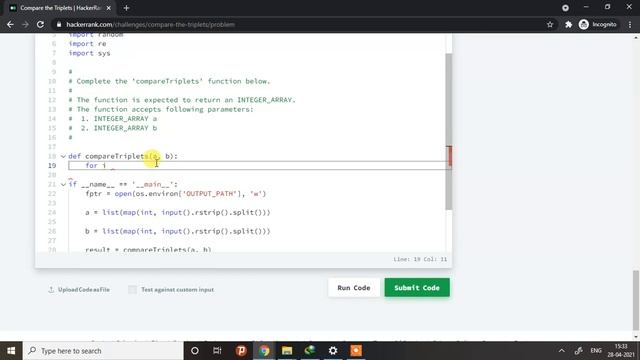The width and height of the screenshot is (640, 360).
Task: Collapse the if __name__ block fold arrow
Action: [63, 184]
